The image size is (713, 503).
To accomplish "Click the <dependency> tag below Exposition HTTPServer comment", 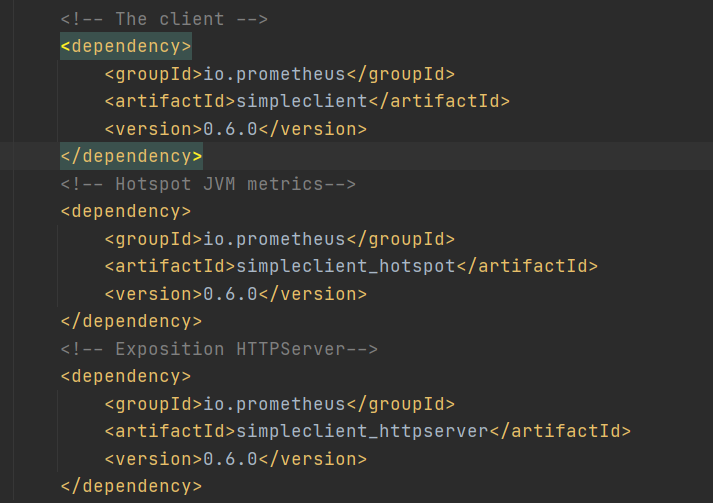I will point(126,377).
